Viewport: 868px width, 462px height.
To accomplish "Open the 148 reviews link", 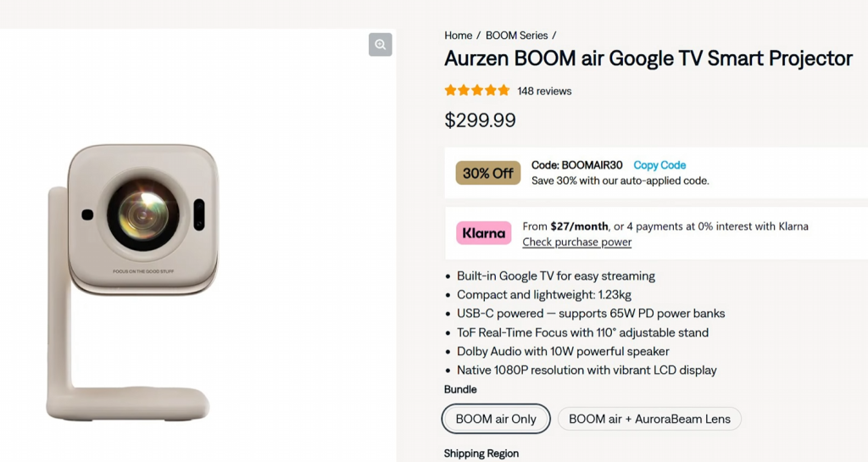I will pos(544,92).
